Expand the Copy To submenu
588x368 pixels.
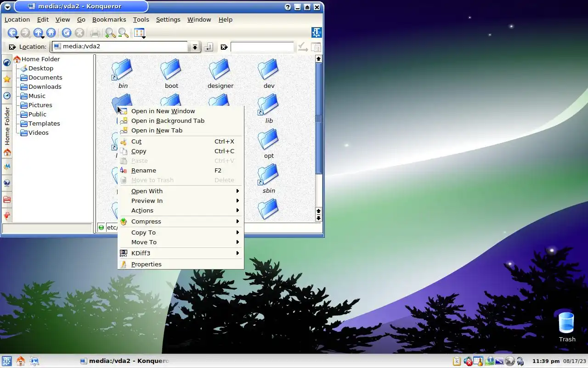[x=180, y=232]
